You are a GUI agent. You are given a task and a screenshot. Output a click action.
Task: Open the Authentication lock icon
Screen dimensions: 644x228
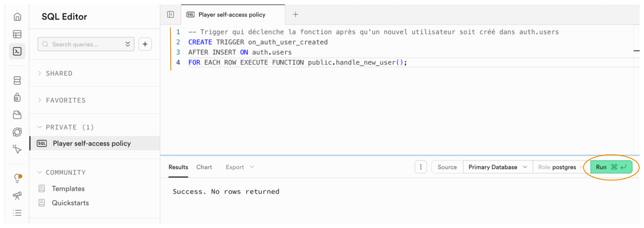[x=17, y=97]
